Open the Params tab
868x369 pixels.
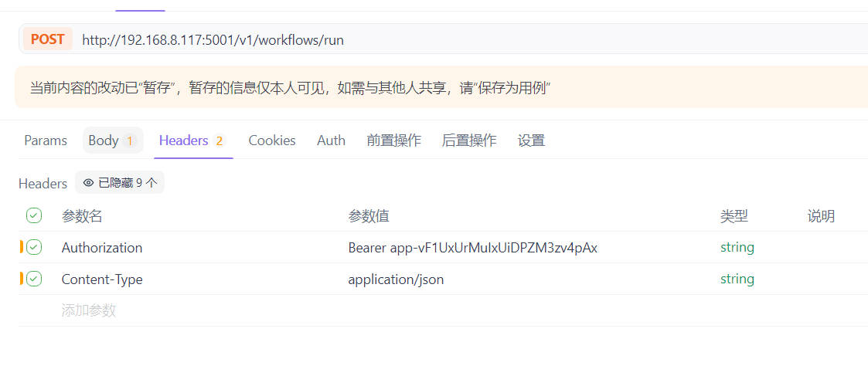pos(46,140)
